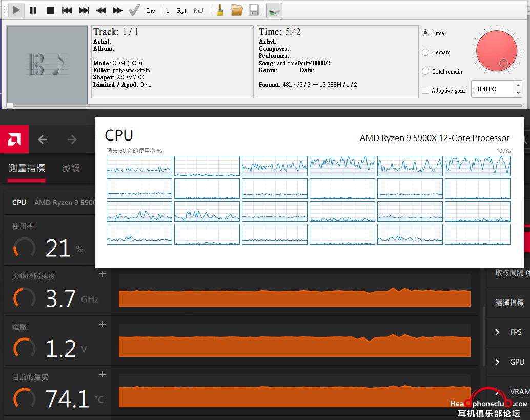Stop playback with the square button

click(x=50, y=10)
